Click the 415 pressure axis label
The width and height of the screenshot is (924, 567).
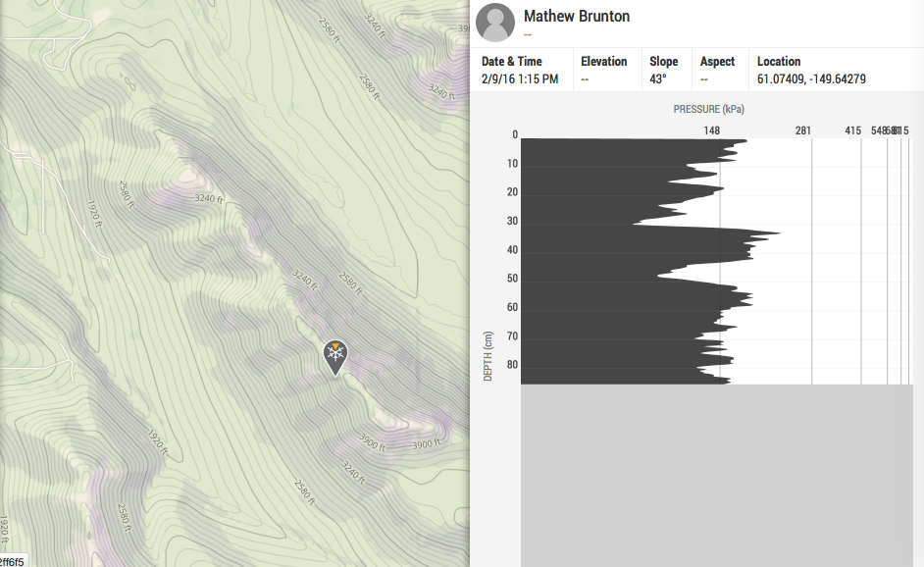(853, 130)
